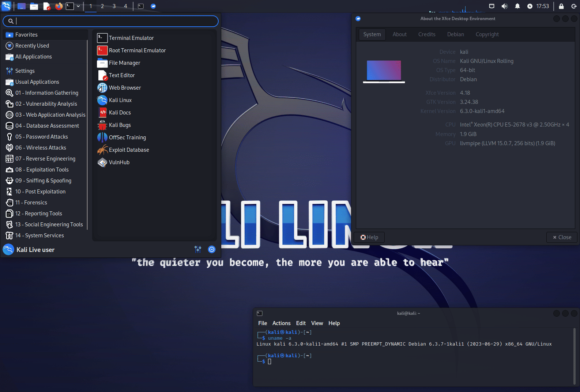The image size is (580, 392).
Task: Open 07 - Reverse Engineering category
Action: pos(45,159)
